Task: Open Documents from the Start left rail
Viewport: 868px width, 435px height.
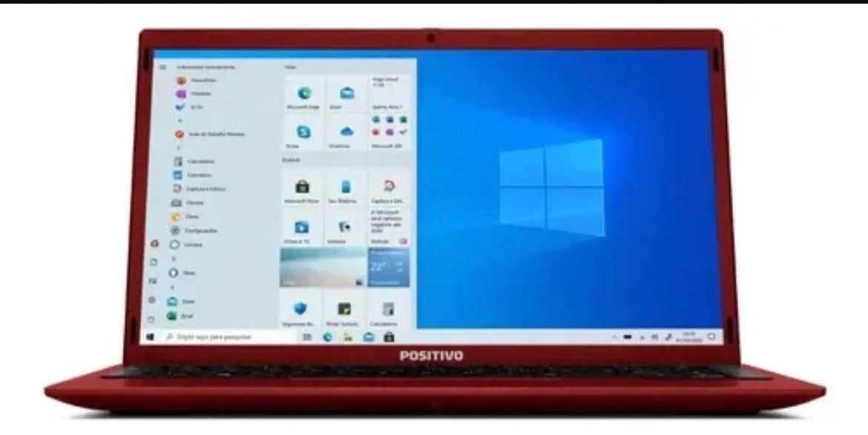Action: (154, 262)
